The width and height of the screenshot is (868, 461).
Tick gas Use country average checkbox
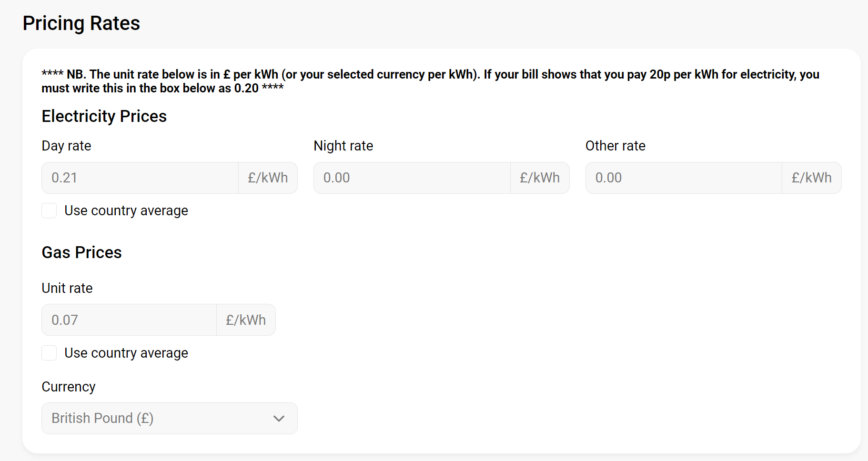coord(49,353)
